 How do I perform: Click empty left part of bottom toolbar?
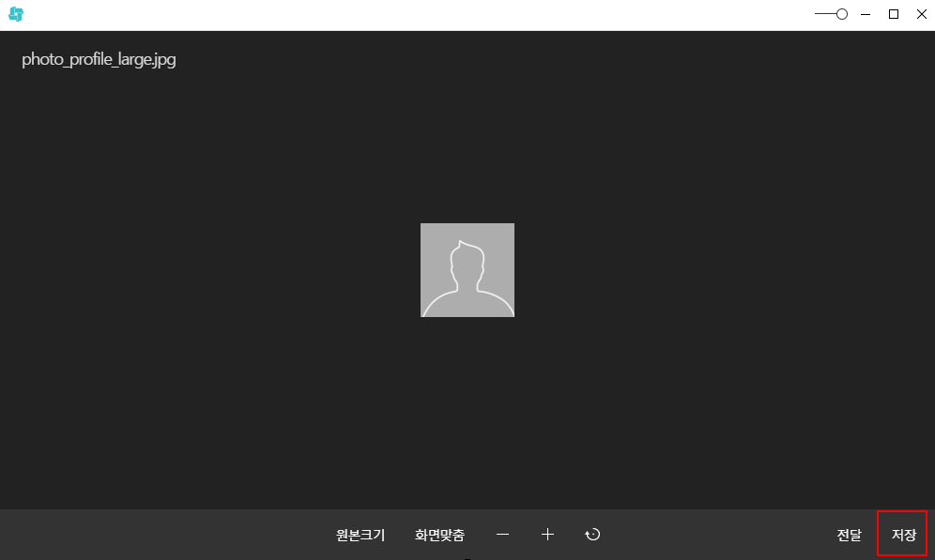pyautogui.click(x=141, y=535)
